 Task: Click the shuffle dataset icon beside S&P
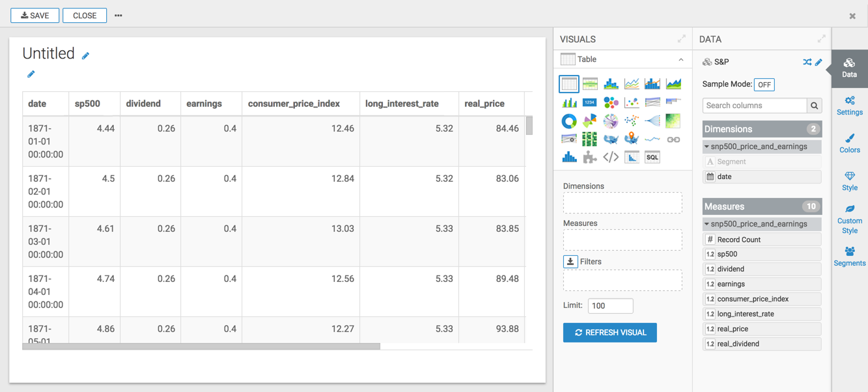[807, 62]
